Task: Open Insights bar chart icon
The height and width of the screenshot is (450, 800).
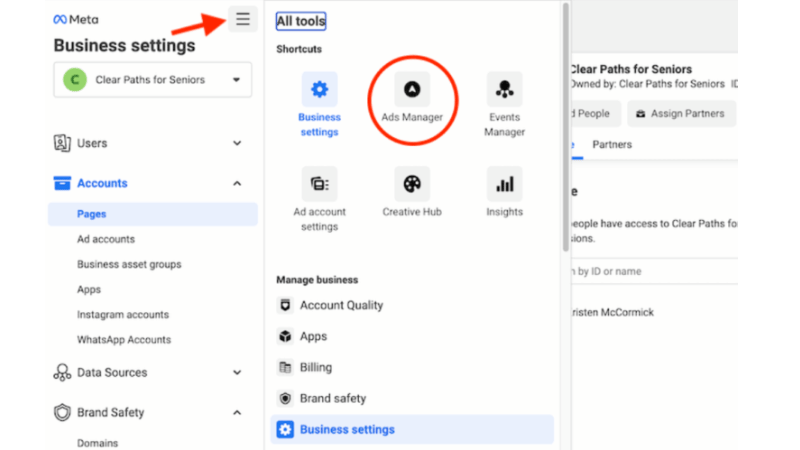Action: (505, 184)
